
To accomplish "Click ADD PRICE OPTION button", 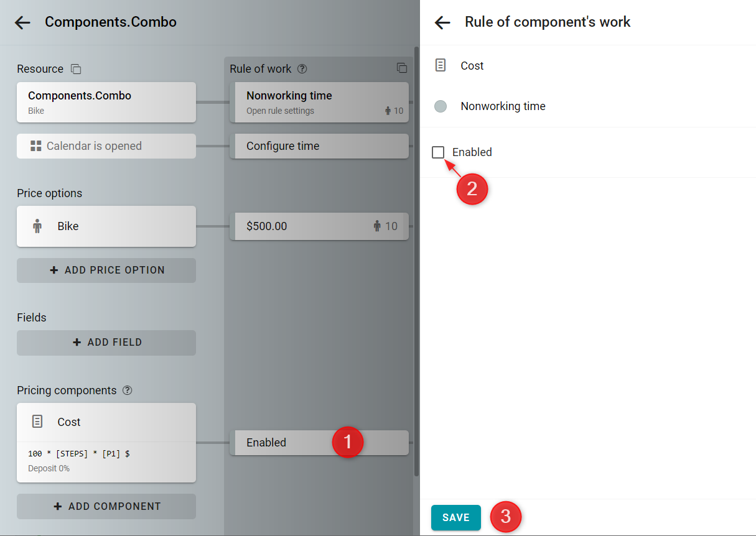I will pyautogui.click(x=106, y=270).
